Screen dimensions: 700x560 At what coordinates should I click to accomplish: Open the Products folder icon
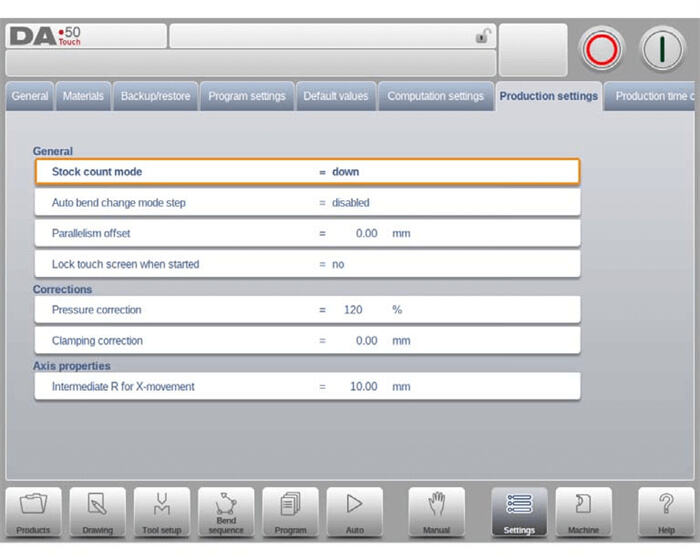pyautogui.click(x=33, y=512)
